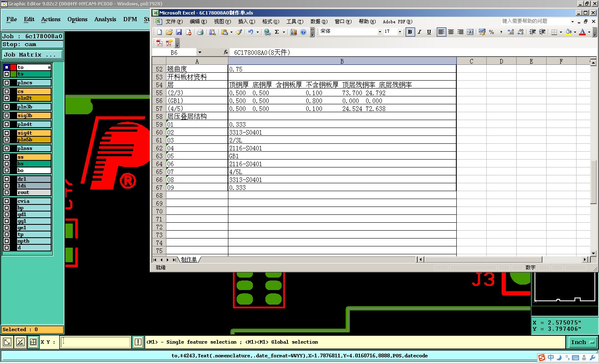The height and width of the screenshot is (364, 599).
Task: Toggle visibility box of layer 'cs'
Action: pos(7,91)
